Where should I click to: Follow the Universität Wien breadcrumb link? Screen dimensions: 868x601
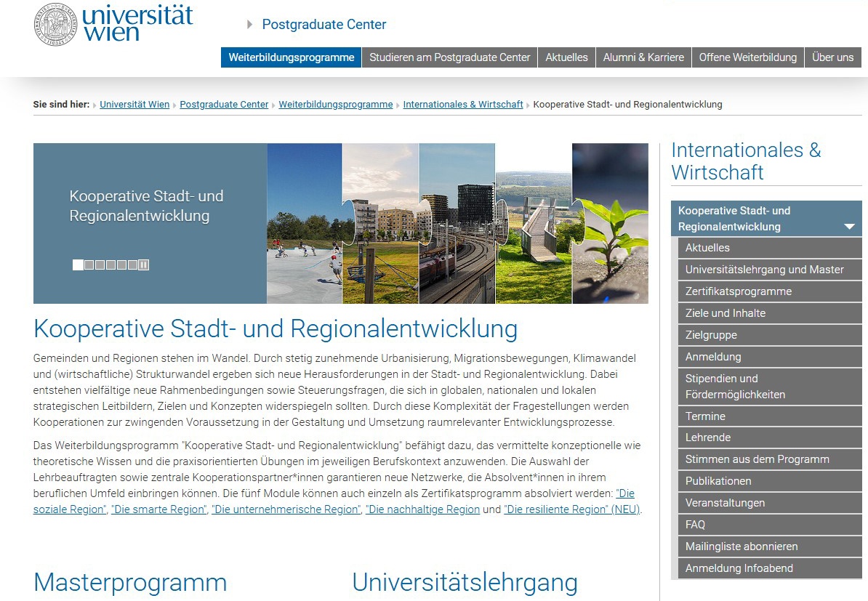click(134, 105)
